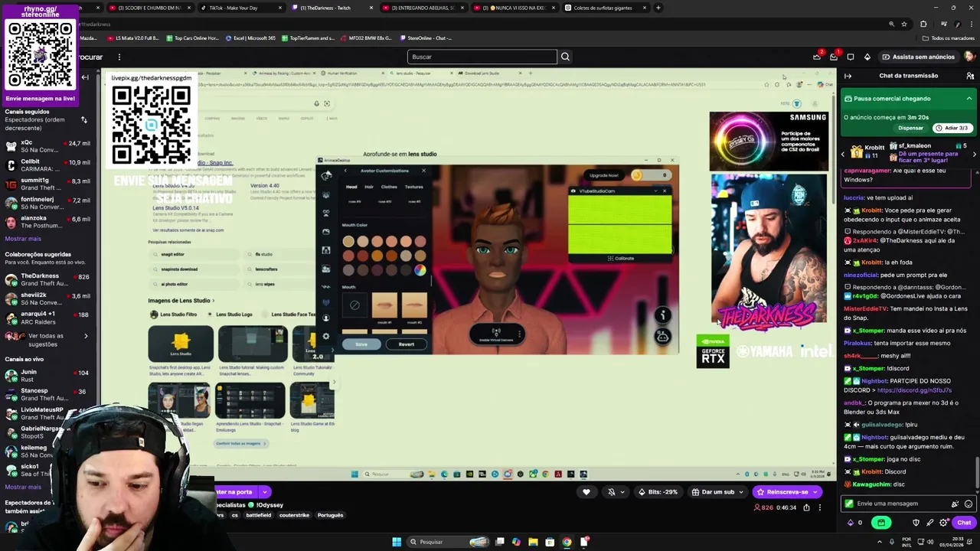Viewport: 980px width, 551px height.
Task: Open the bits diamond icon in top bar
Action: tap(867, 57)
